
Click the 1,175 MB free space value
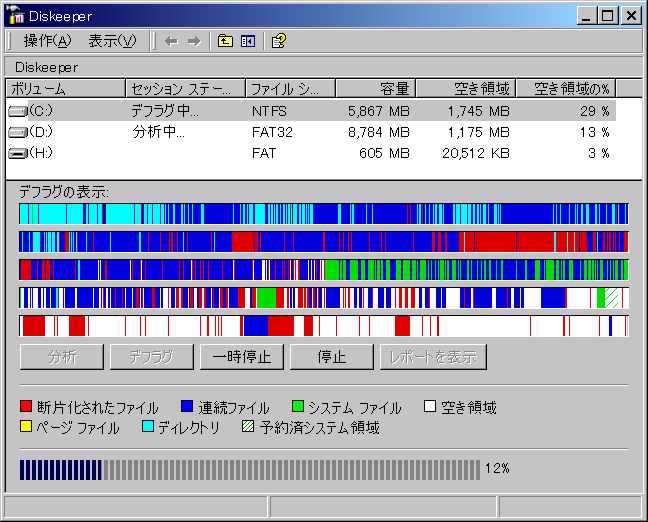click(x=479, y=132)
